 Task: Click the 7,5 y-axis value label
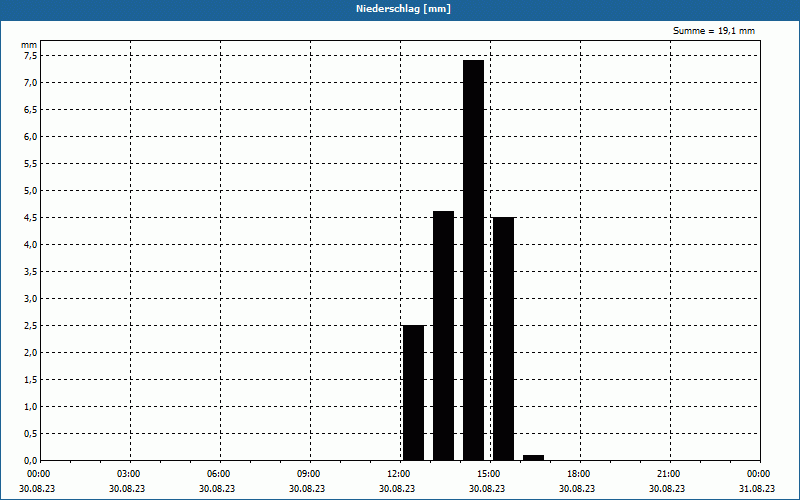coord(30,56)
